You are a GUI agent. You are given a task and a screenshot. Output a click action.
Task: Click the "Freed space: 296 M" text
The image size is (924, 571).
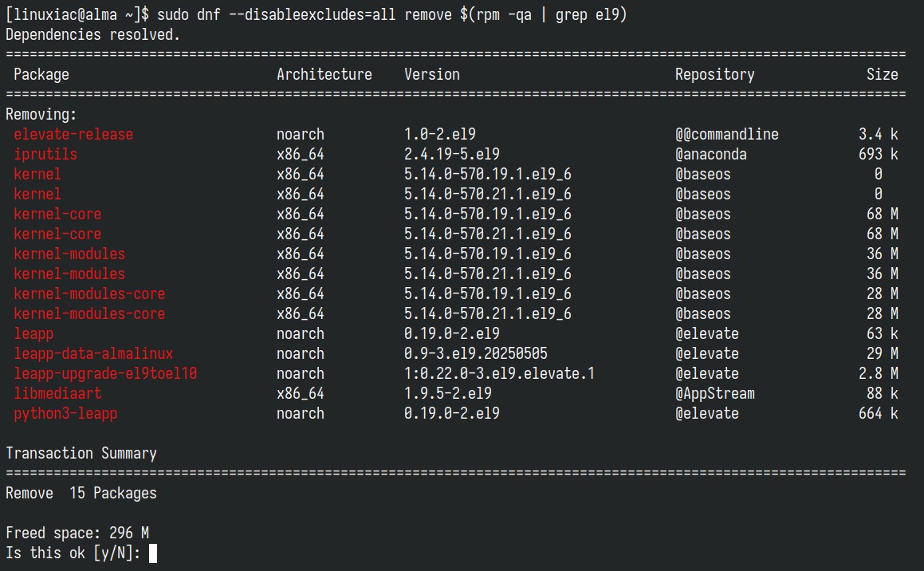click(77, 534)
